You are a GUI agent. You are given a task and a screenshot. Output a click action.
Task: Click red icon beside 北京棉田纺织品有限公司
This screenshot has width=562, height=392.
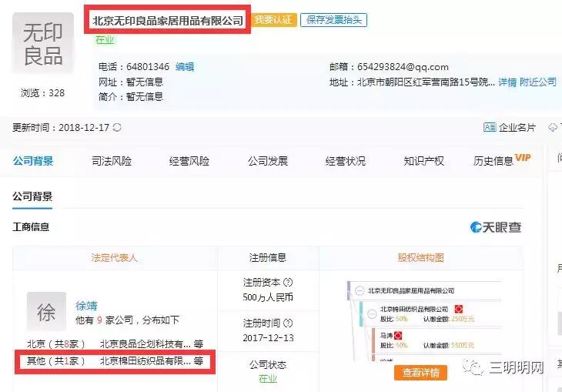pos(458,309)
